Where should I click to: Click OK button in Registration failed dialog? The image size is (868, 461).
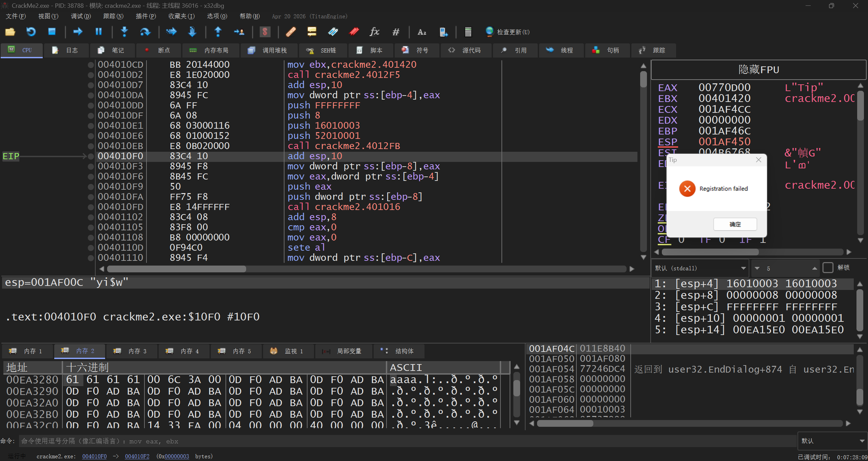click(x=735, y=224)
